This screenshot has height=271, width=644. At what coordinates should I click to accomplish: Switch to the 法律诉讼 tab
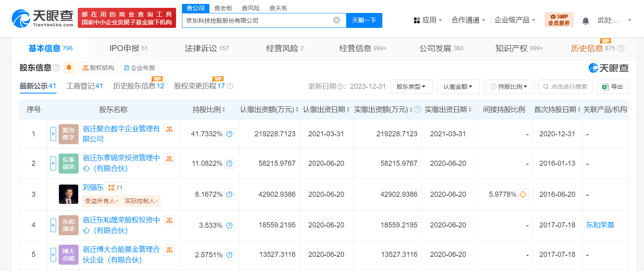(x=207, y=48)
